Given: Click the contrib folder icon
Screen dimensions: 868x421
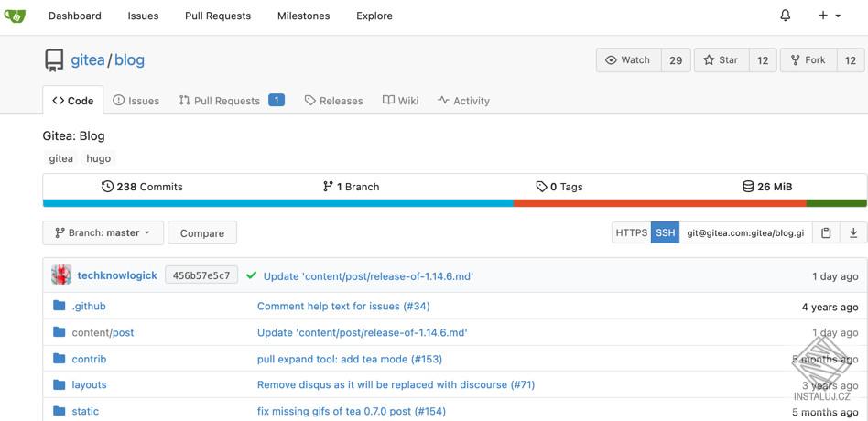Looking at the screenshot, I should (60, 359).
